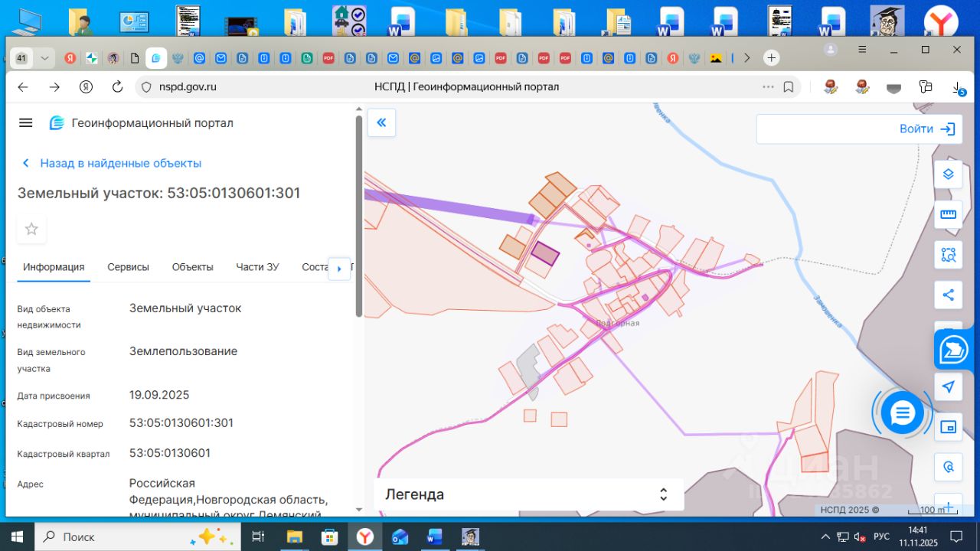Open Microsoft Word from the taskbar
The height and width of the screenshot is (551, 980).
435,536
